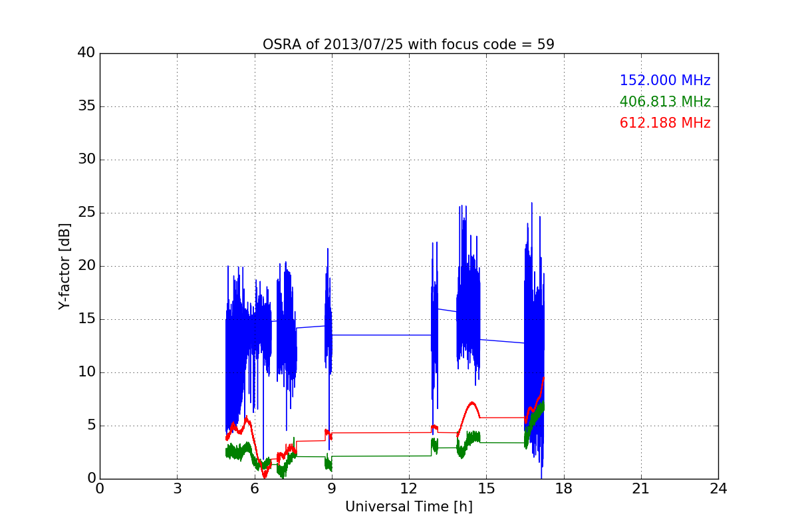Click the x-axis tick label 24
The width and height of the screenshot is (798, 532).
pos(718,489)
